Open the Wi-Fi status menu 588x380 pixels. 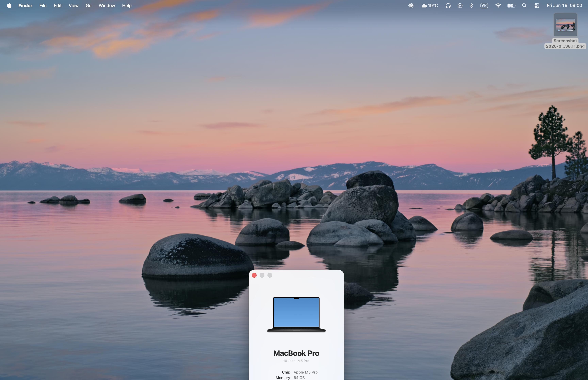click(x=498, y=5)
